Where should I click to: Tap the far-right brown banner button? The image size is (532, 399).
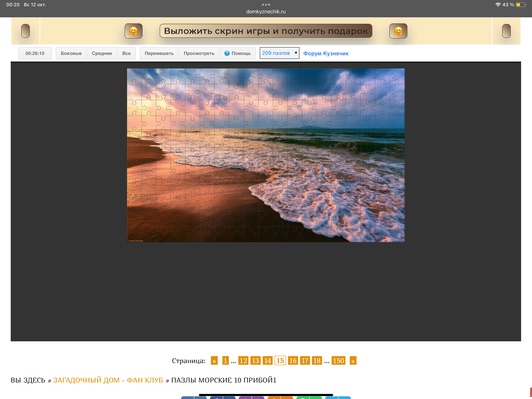[x=506, y=31]
